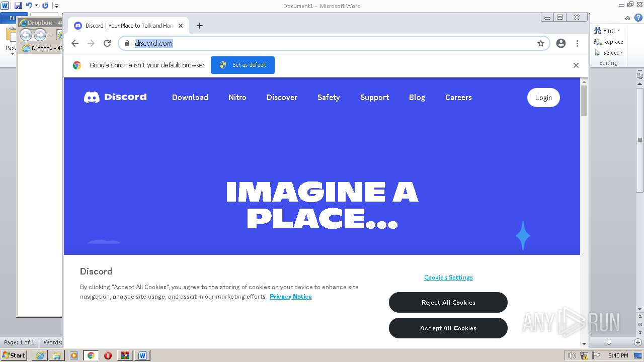Click the Action Center flag icon

coord(596,355)
